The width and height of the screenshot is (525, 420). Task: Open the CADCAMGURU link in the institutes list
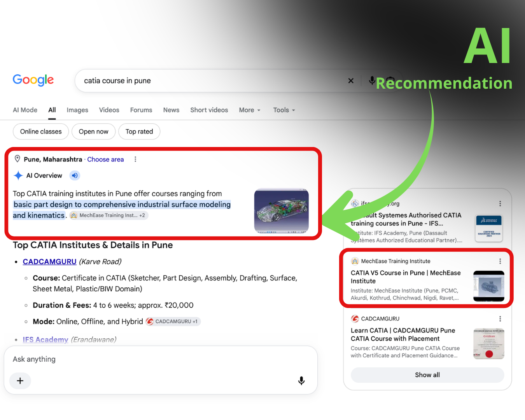pos(49,261)
